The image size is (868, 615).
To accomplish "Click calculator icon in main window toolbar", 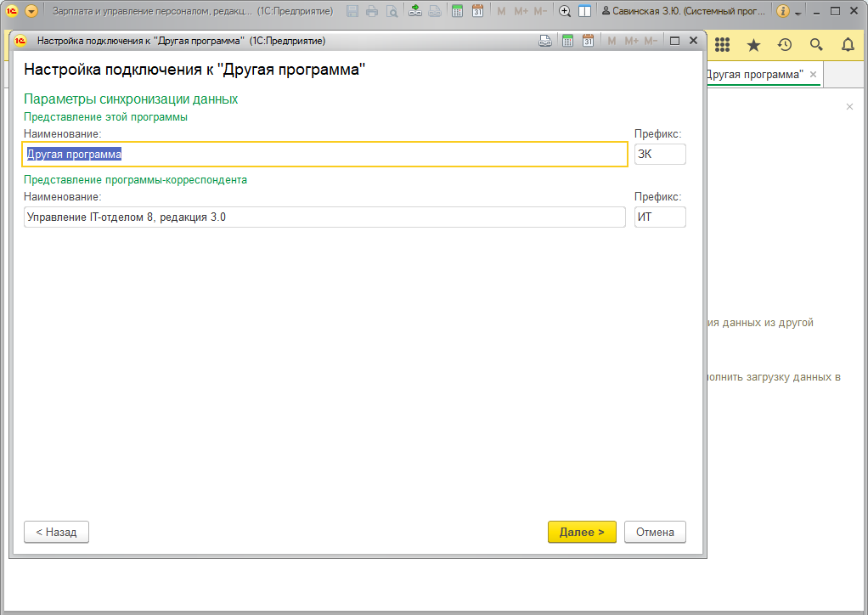I will pyautogui.click(x=457, y=12).
